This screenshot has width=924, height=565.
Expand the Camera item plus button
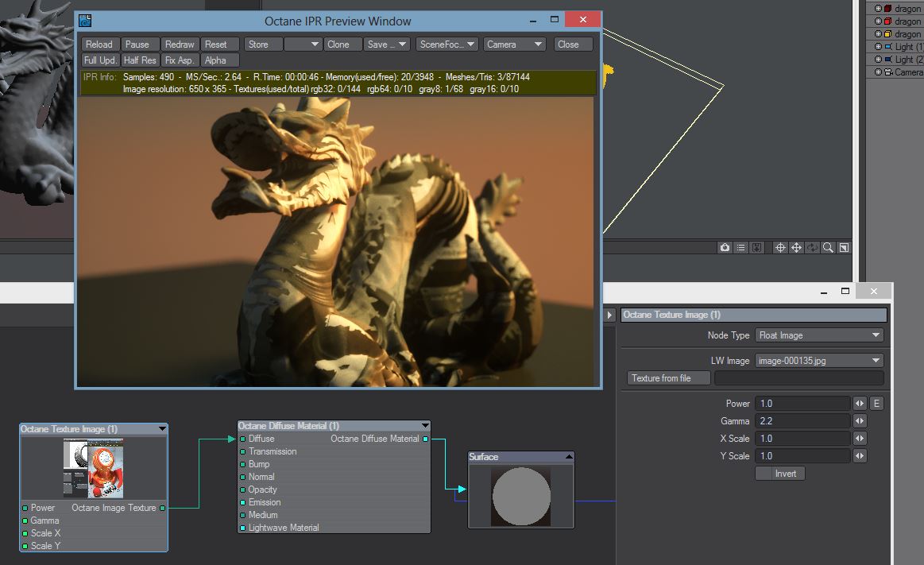coord(878,72)
